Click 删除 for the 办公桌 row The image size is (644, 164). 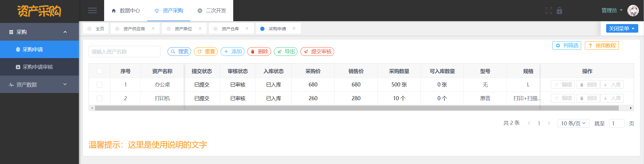click(588, 85)
